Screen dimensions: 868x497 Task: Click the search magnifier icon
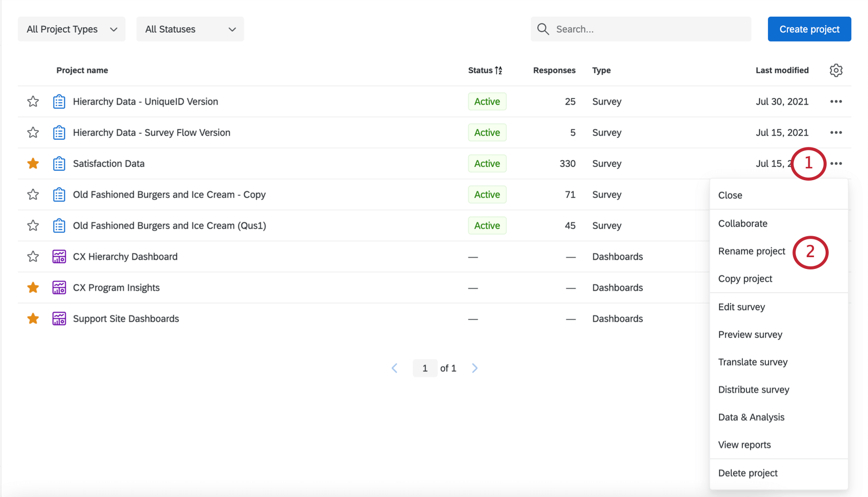[x=543, y=29]
